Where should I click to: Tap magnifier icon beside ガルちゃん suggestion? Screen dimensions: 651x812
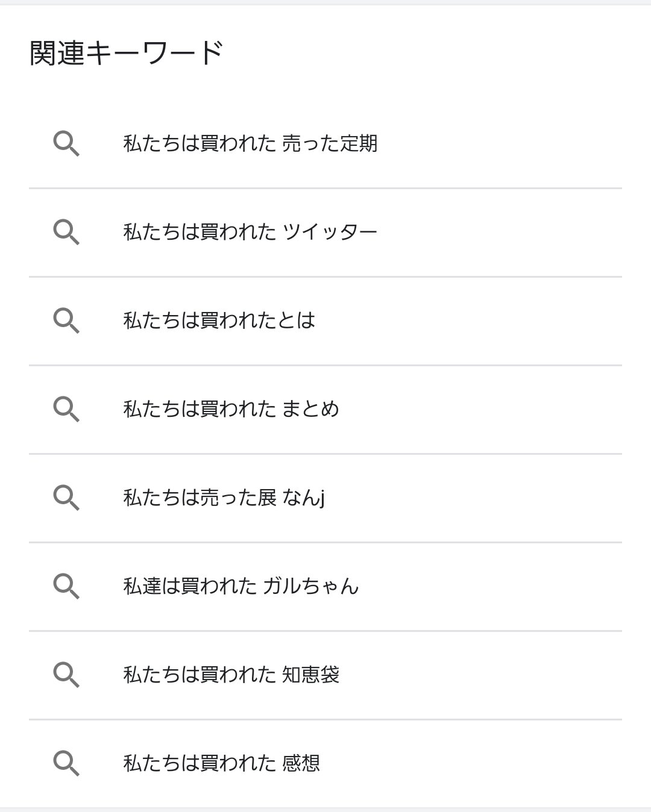[x=66, y=587]
